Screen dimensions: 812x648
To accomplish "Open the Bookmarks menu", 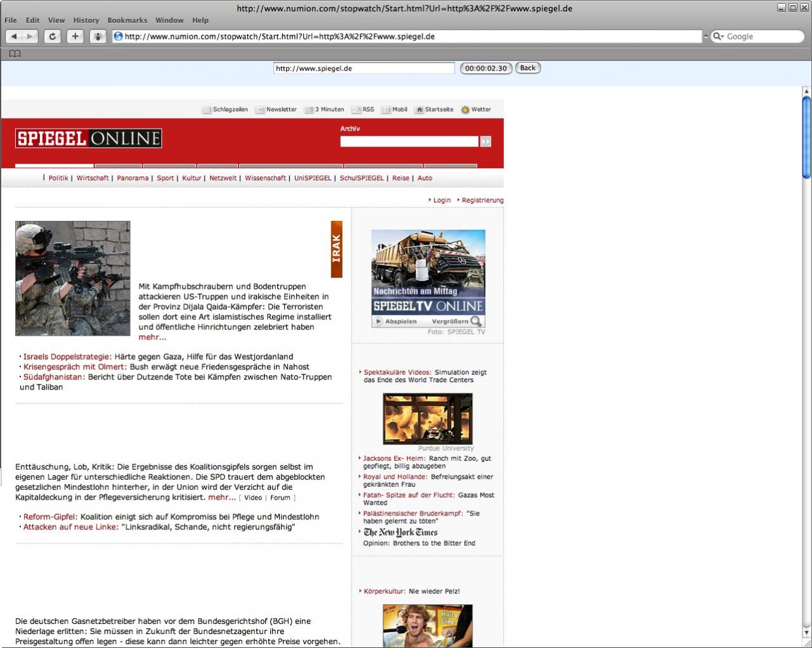I will [128, 20].
